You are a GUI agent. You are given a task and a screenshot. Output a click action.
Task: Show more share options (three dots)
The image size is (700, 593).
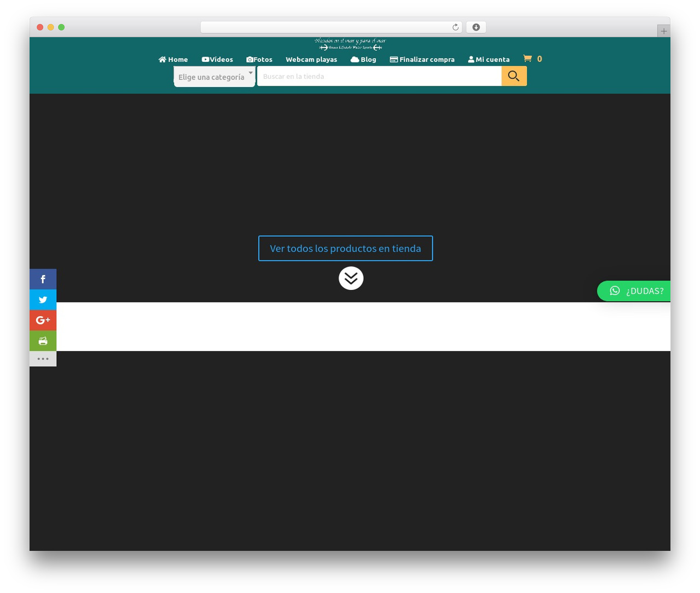(43, 359)
